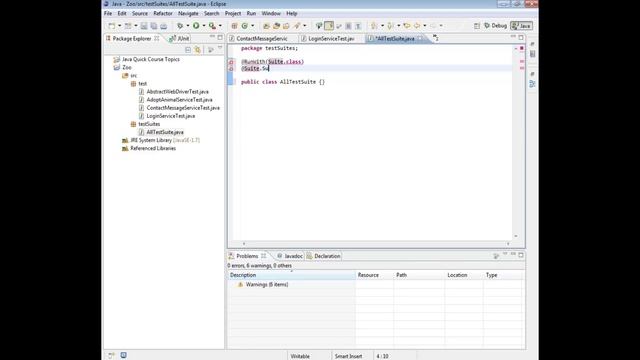Click the Search toolbar icon
This screenshot has height=360, width=640.
coord(297,26)
